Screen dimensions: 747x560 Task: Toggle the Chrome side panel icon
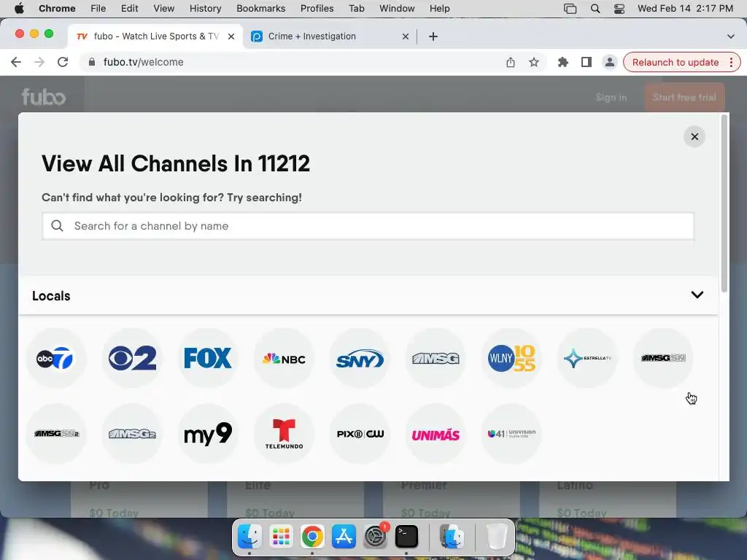[586, 62]
